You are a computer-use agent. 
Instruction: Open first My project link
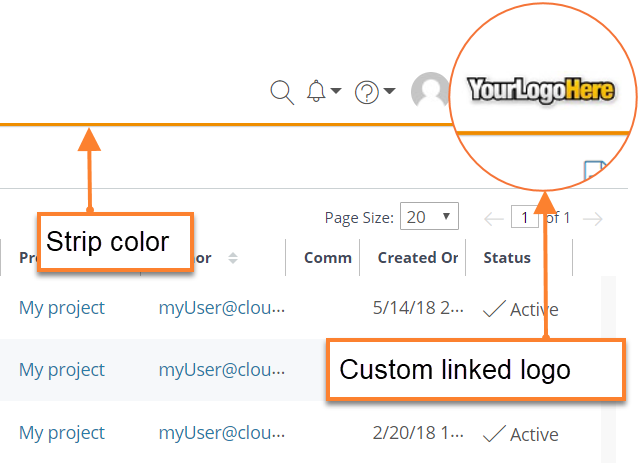62,308
